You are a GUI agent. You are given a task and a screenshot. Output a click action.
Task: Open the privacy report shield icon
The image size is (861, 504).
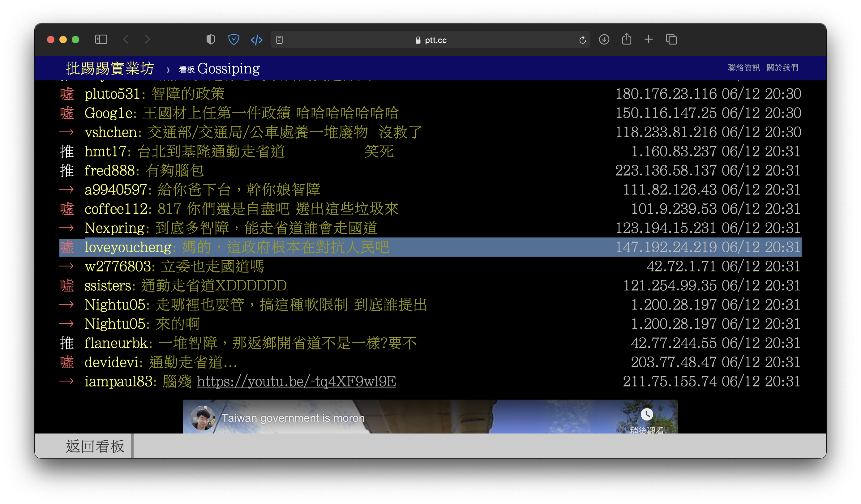tap(211, 40)
